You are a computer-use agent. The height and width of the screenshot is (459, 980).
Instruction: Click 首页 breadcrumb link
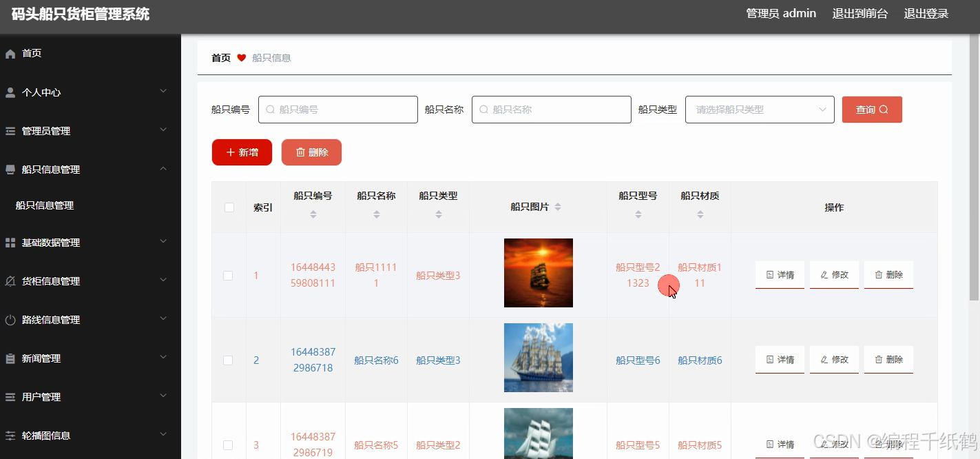click(221, 58)
